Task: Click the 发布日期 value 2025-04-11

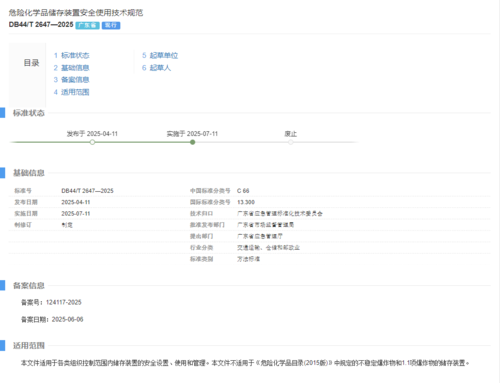Action: 76,202
